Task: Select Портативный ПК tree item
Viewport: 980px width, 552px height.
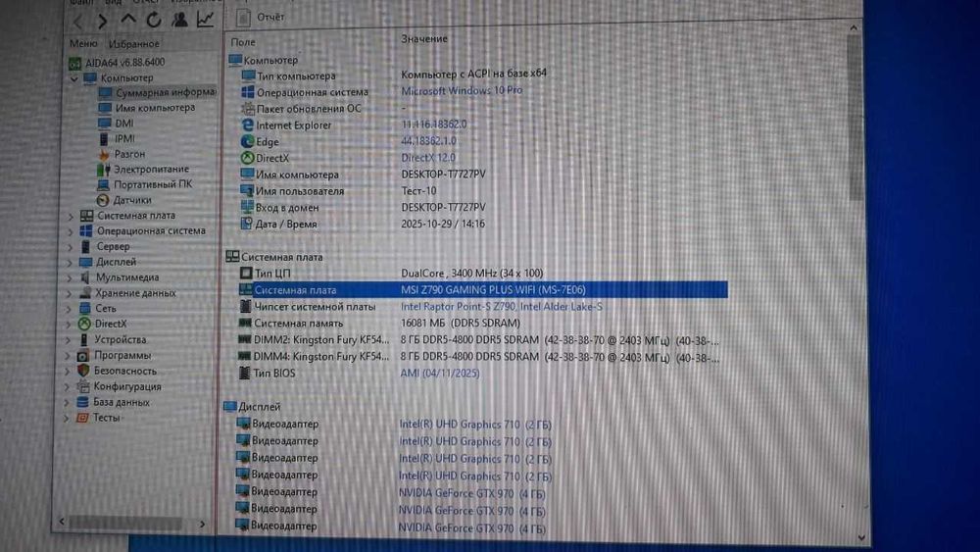Action: [x=144, y=184]
